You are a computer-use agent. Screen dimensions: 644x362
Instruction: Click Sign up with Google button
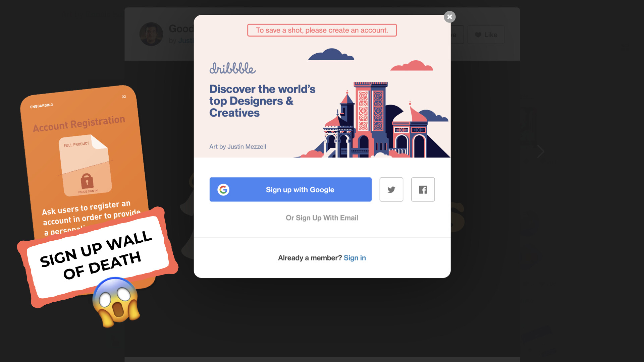pos(290,189)
